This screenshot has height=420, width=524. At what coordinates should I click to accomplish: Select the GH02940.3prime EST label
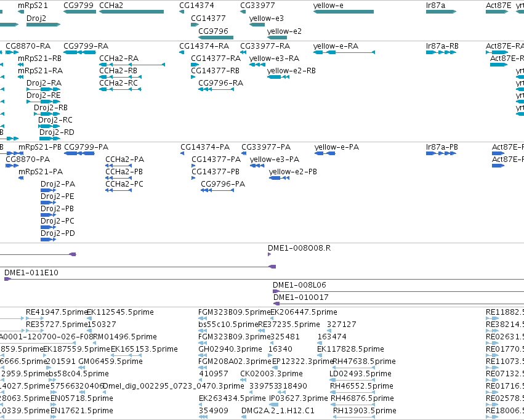click(230, 349)
